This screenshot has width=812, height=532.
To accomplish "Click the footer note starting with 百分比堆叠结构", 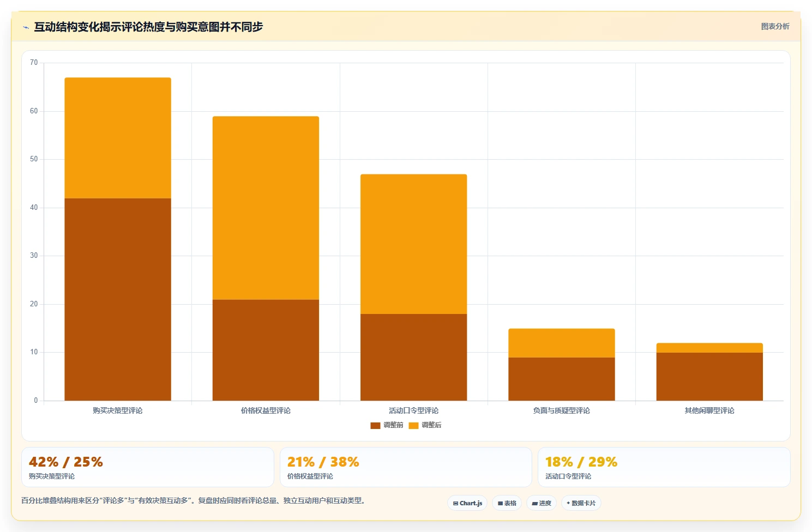I will point(193,500).
